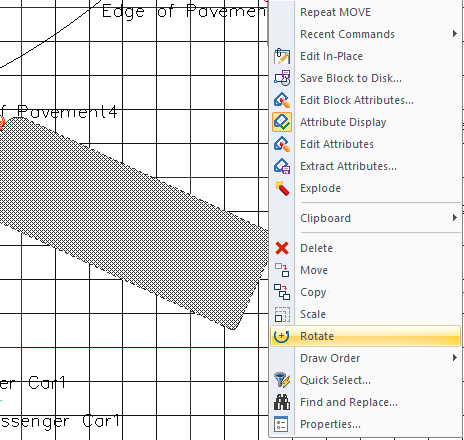Screen dimensions: 464x440
Task: Expand the Recent Commands submenu arrow
Action: [455, 34]
